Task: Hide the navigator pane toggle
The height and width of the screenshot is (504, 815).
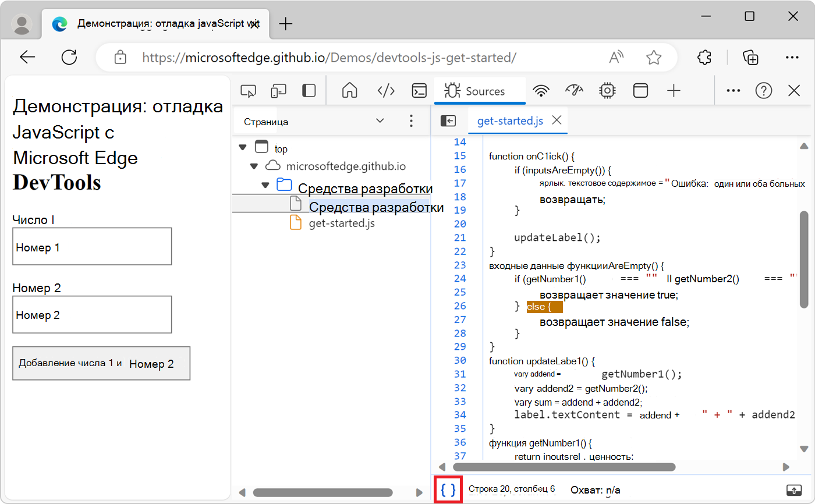Action: (x=448, y=120)
